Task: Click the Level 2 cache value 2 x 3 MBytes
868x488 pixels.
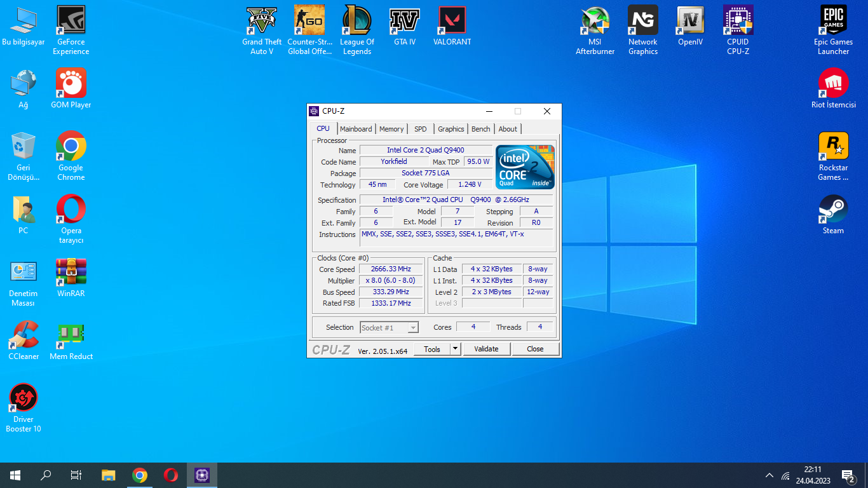Action: pos(491,292)
